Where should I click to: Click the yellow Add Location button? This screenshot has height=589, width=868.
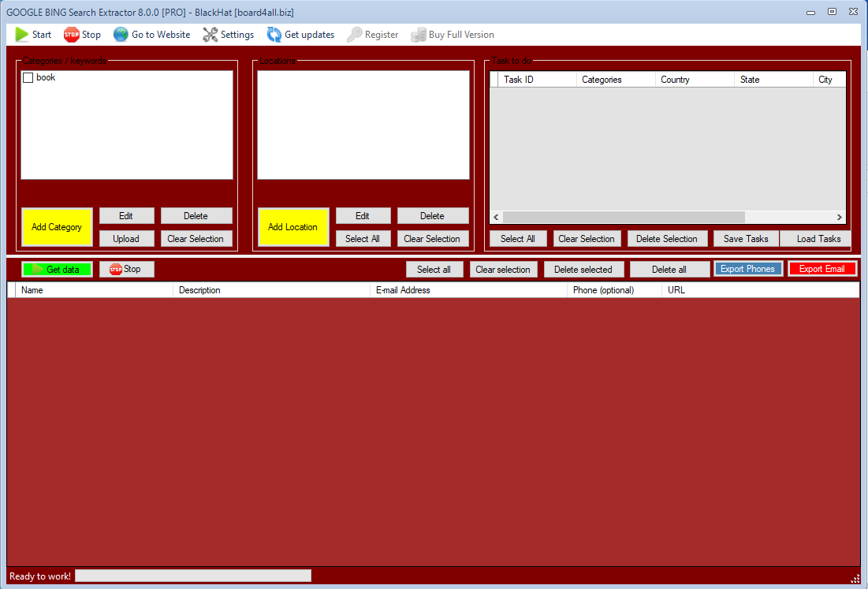pyautogui.click(x=292, y=227)
